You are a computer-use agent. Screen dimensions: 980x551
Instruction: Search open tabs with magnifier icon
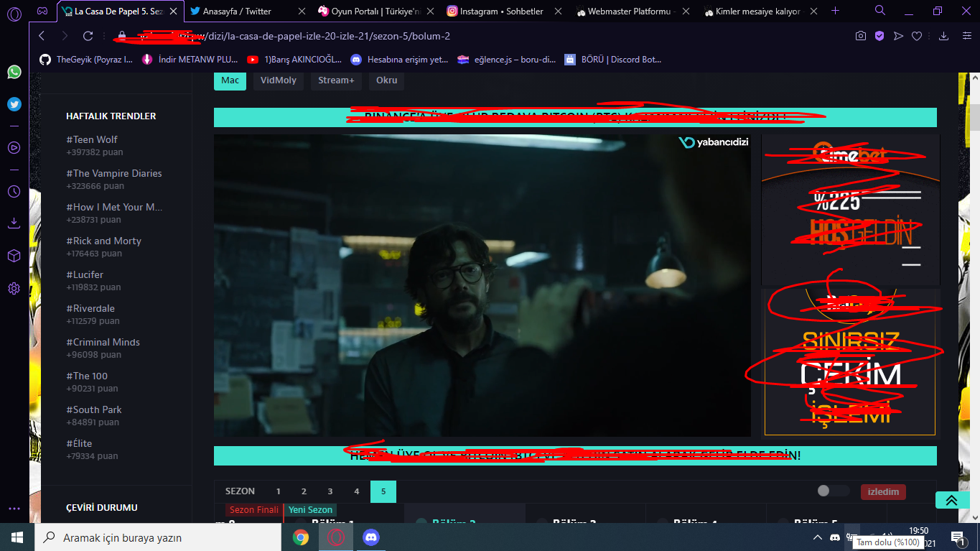pyautogui.click(x=880, y=11)
